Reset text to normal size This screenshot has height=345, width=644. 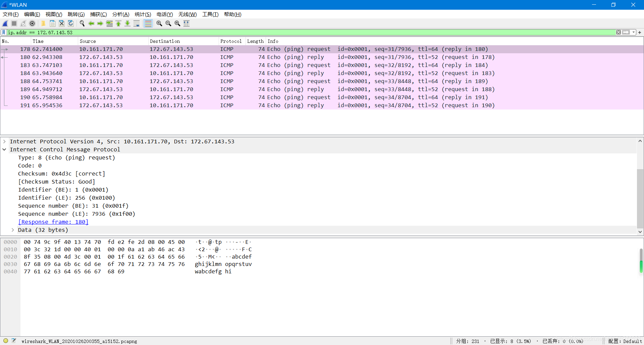coord(177,23)
